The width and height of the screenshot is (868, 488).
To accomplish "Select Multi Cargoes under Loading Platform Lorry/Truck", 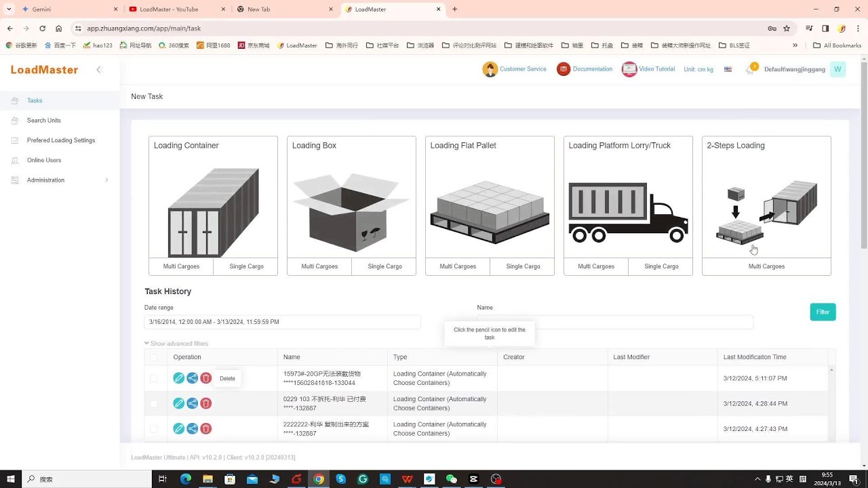I will (596, 266).
